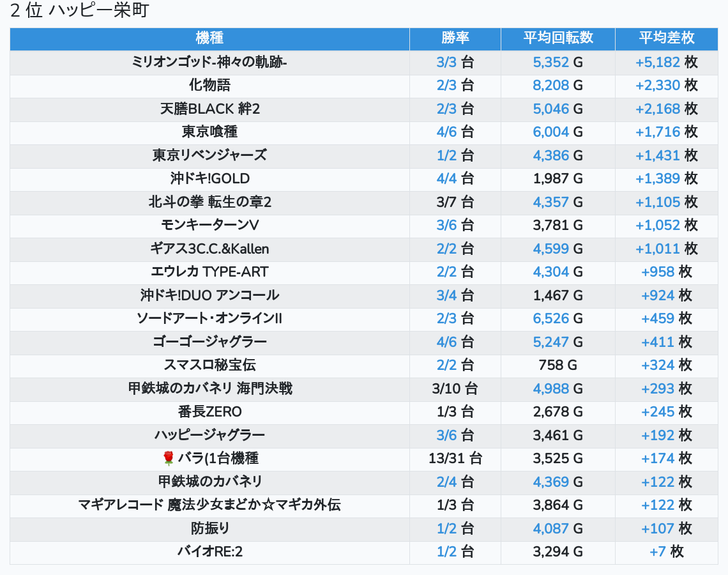Click the +1,105 枚 difference value
This screenshot has height=575, width=728.
[x=666, y=202]
